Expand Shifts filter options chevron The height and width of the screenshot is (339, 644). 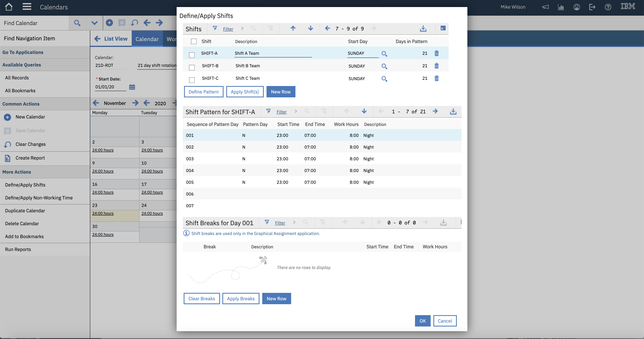pos(242,29)
